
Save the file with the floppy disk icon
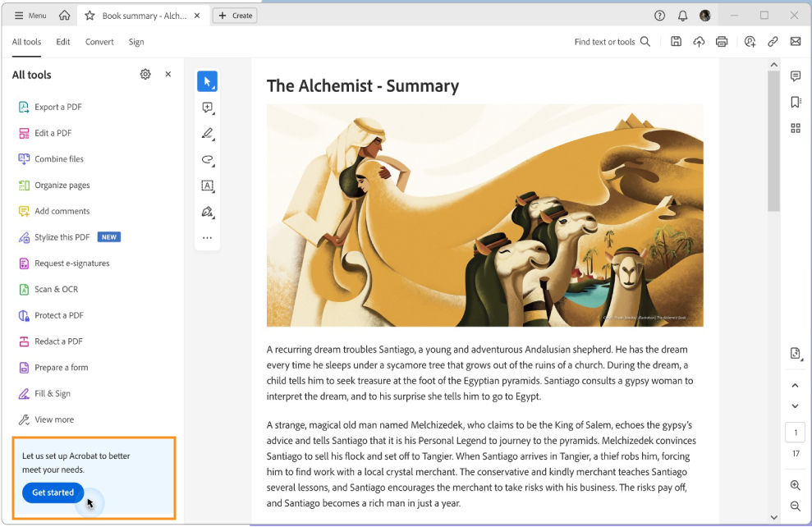click(676, 41)
